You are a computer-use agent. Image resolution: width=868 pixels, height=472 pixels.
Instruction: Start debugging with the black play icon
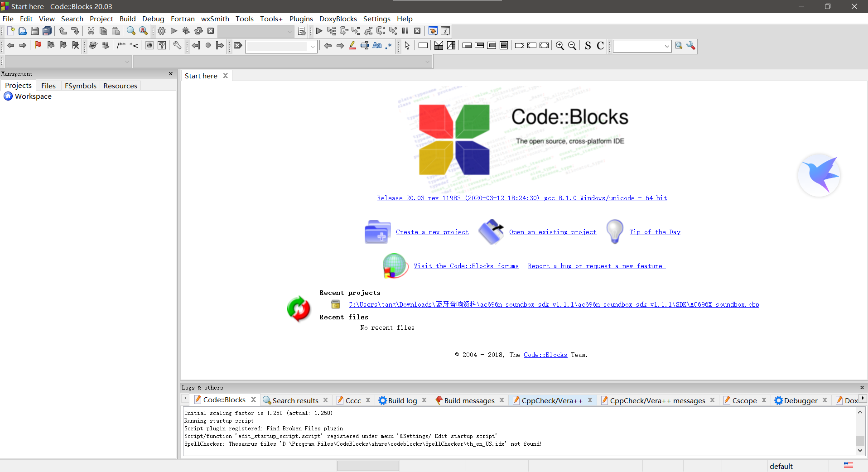tap(319, 31)
